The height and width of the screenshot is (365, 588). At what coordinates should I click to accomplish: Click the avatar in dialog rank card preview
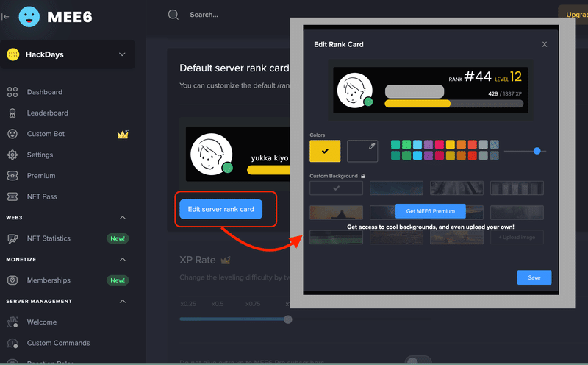355,90
